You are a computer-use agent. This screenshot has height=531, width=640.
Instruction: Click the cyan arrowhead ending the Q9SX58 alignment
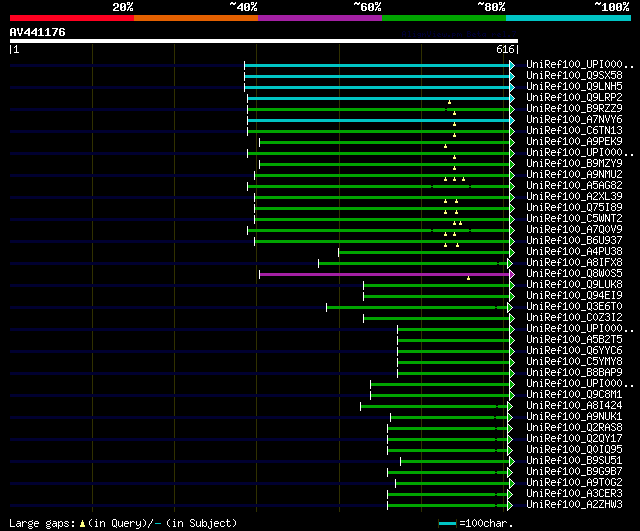pyautogui.click(x=512, y=76)
